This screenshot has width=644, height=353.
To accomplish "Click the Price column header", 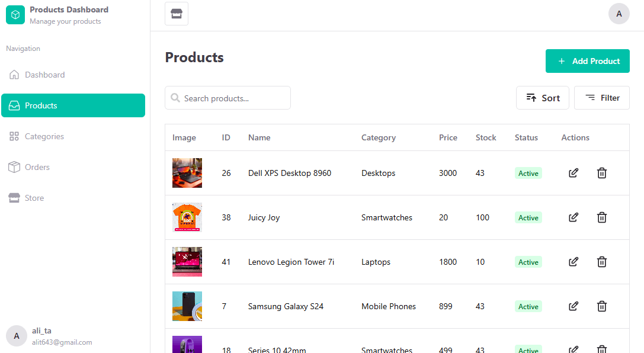I will tap(448, 137).
